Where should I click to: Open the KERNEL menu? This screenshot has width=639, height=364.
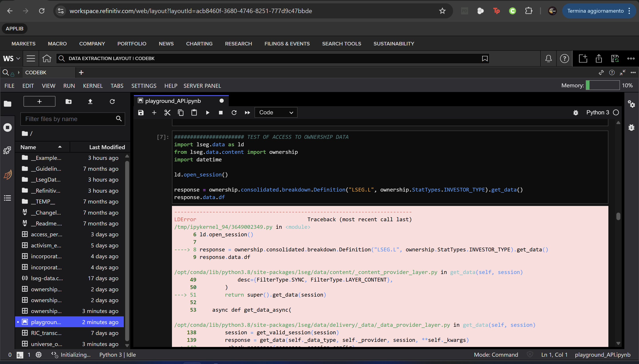(x=93, y=86)
